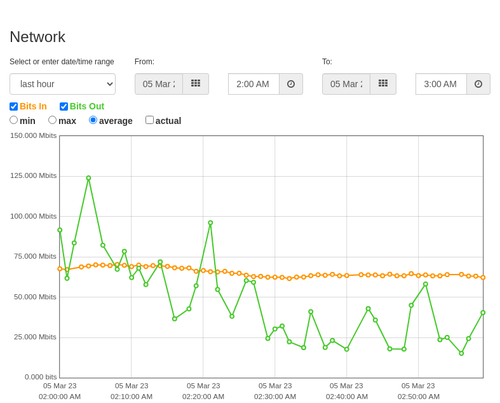
Task: Click the 25.000 Mbits axis label
Action: (35, 337)
